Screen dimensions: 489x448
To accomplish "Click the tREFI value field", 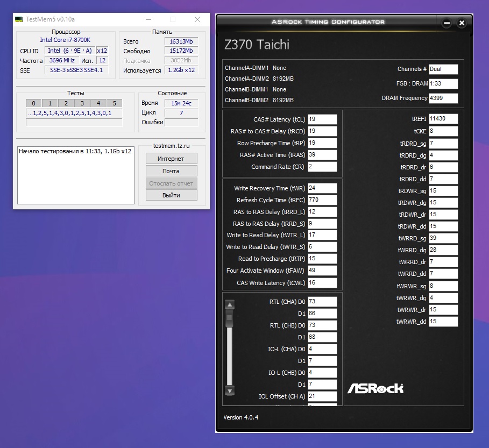I will point(443,119).
